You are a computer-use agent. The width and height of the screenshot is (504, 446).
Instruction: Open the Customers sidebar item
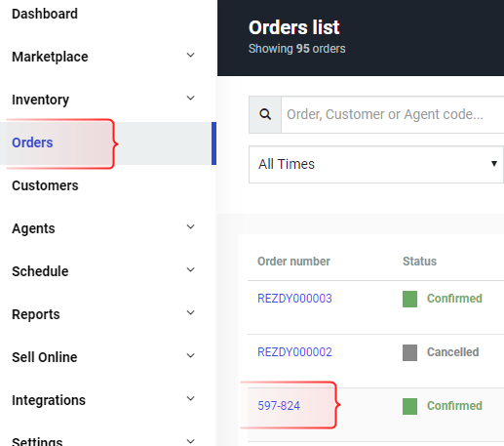[45, 185]
